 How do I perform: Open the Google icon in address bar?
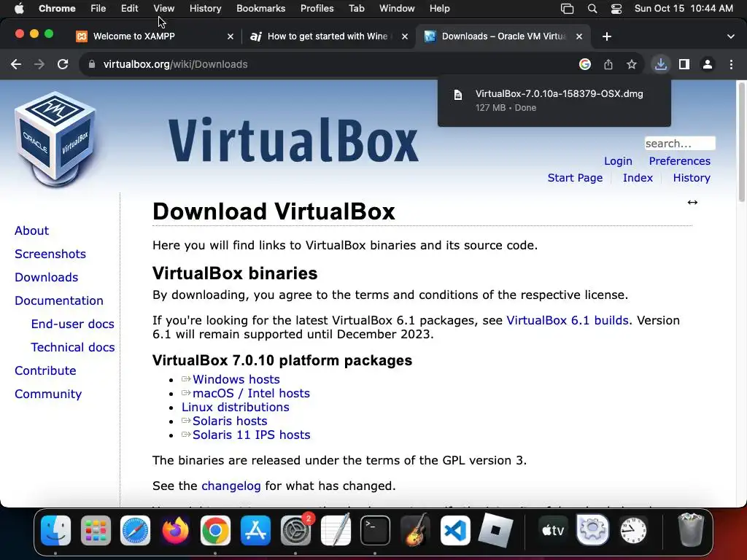(x=585, y=64)
